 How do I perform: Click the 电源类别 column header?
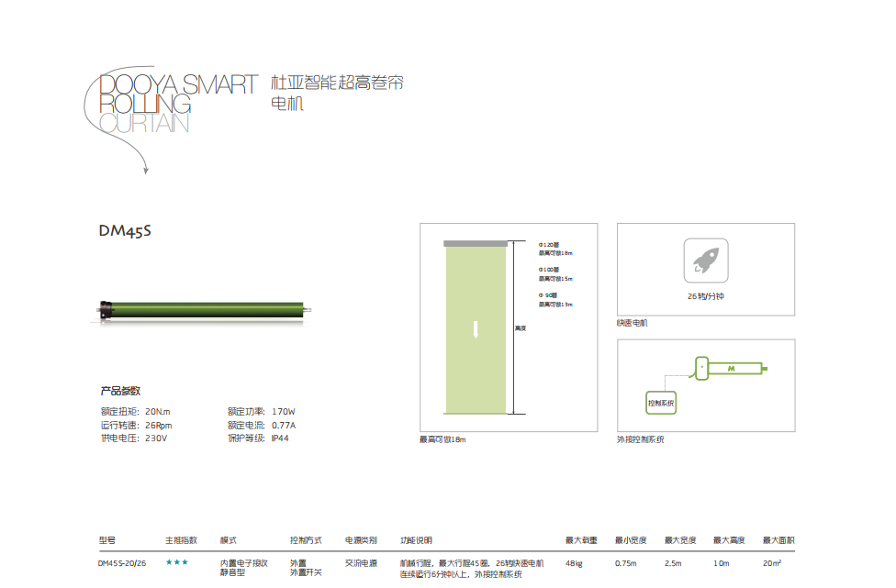(x=361, y=540)
